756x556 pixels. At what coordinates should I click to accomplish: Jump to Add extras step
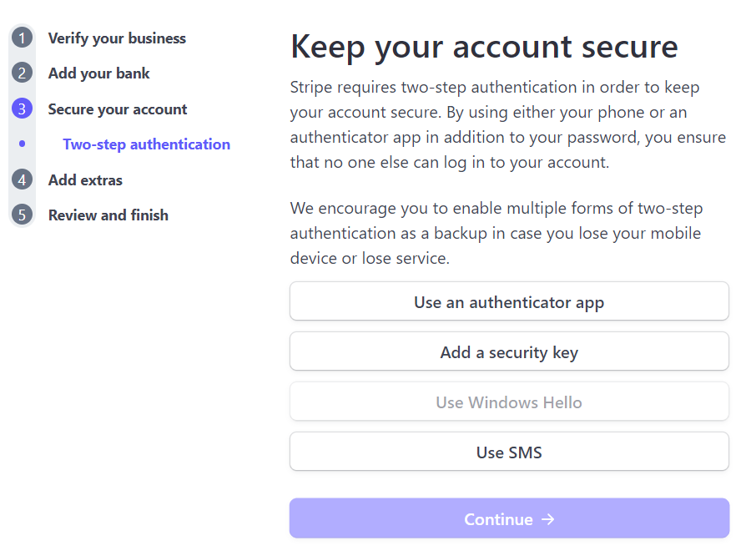(x=85, y=179)
